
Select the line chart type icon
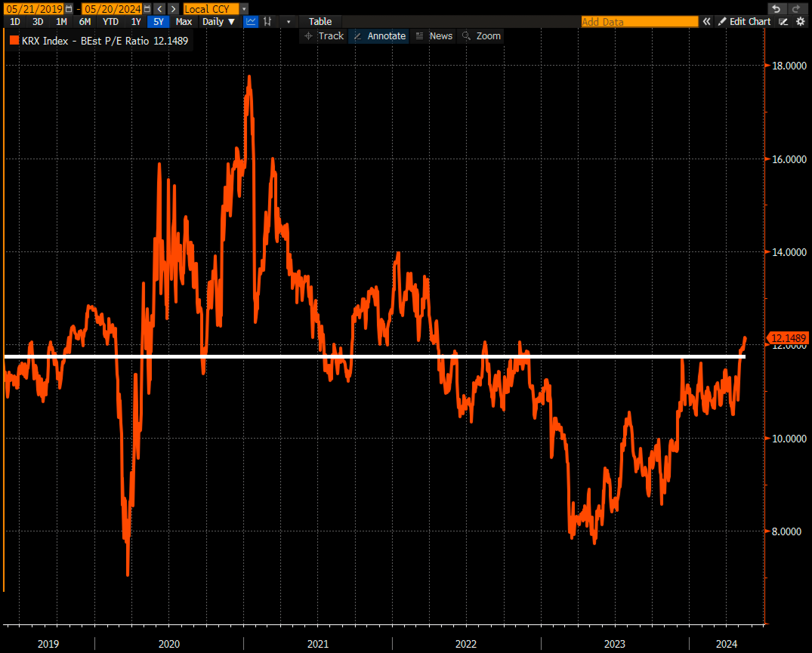pos(251,22)
